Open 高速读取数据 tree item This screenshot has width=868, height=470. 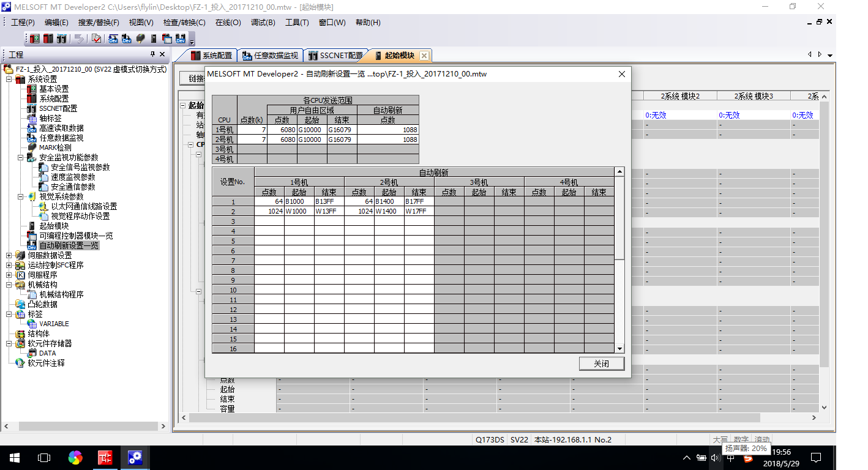(61, 128)
